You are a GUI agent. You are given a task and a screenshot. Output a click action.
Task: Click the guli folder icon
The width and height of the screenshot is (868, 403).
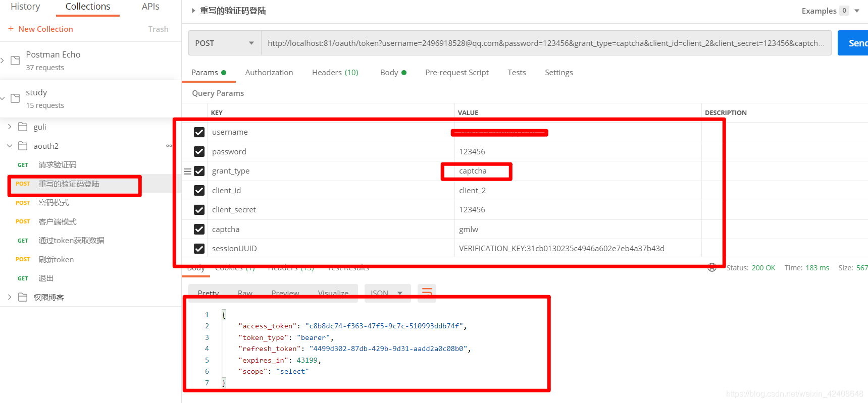[x=23, y=127]
